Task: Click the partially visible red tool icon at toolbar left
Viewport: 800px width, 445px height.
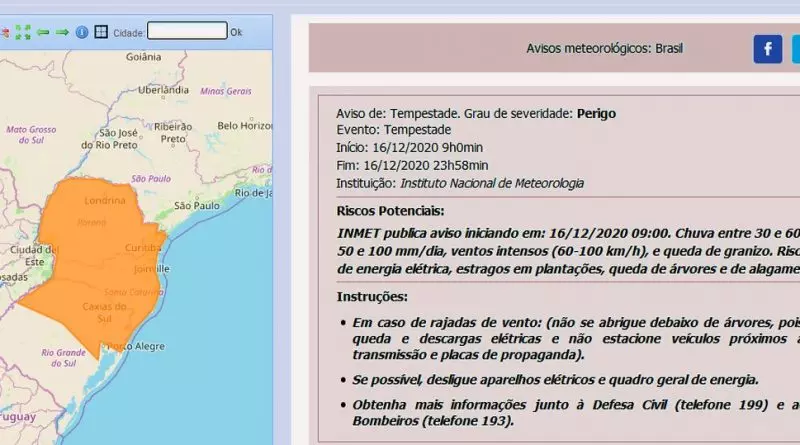Action: coord(5,32)
